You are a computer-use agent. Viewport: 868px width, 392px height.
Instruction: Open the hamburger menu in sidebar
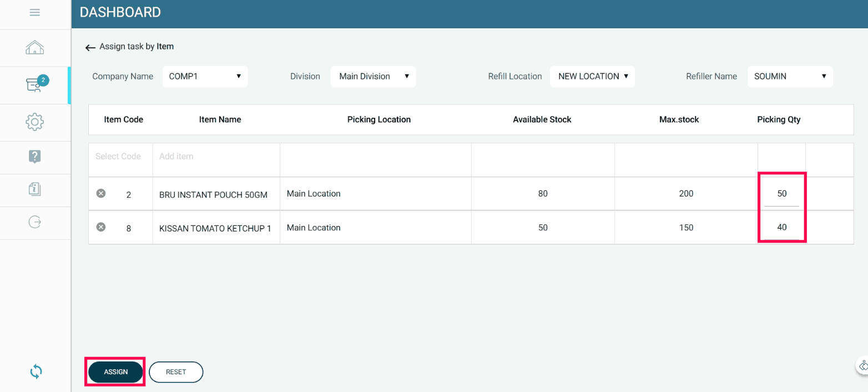34,12
